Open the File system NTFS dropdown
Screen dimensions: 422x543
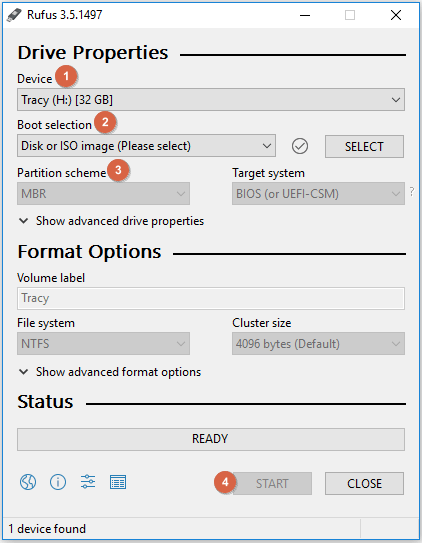pos(104,344)
